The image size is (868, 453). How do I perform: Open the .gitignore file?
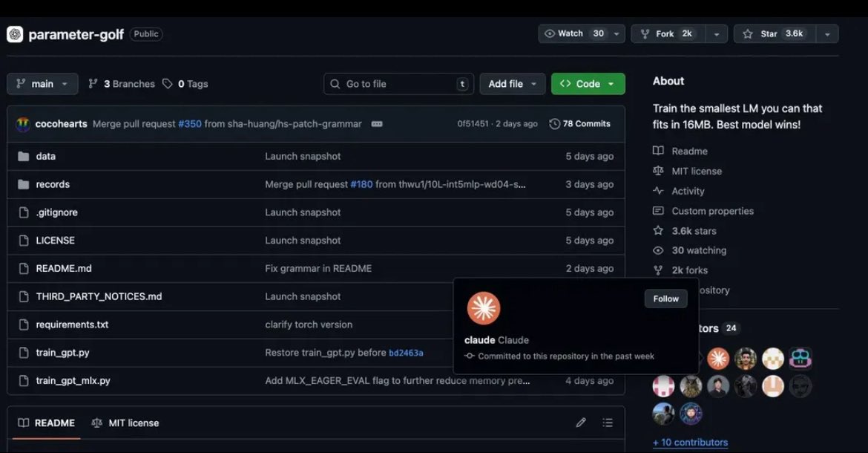(x=56, y=212)
